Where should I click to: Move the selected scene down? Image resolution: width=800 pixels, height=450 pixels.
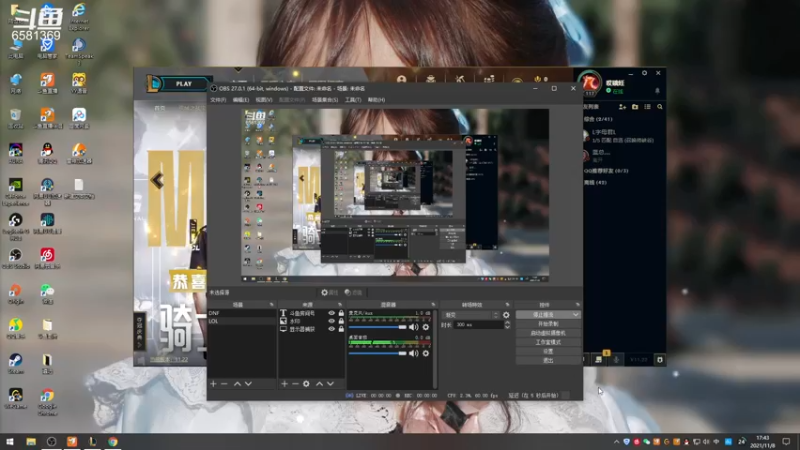click(x=248, y=384)
